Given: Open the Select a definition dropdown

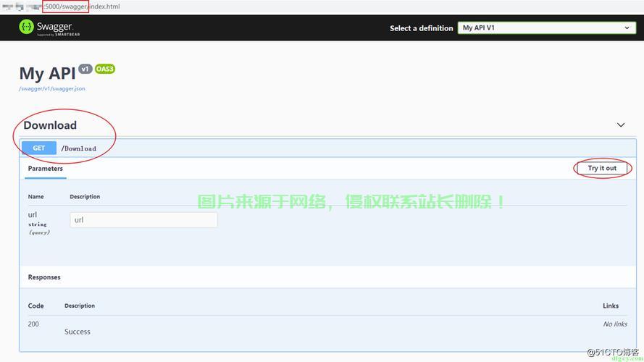Looking at the screenshot, I should (546, 28).
